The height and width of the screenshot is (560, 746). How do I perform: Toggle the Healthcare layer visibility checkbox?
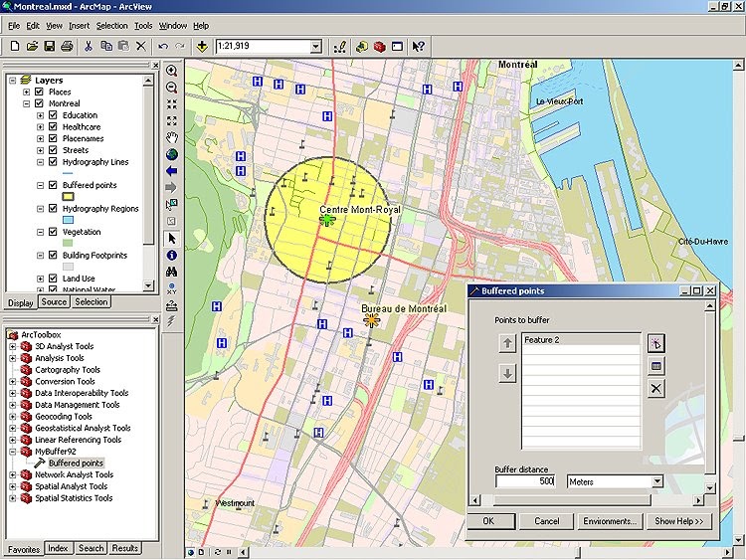click(52, 127)
